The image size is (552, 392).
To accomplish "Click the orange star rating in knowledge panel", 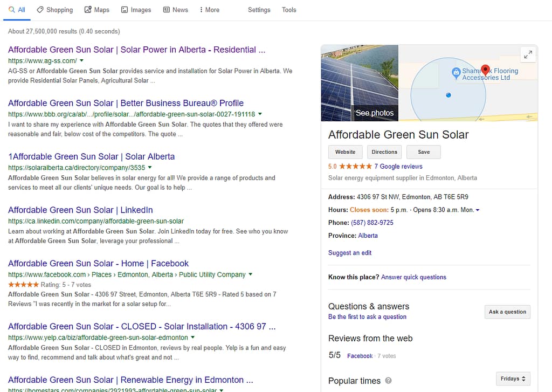I will [x=355, y=167].
